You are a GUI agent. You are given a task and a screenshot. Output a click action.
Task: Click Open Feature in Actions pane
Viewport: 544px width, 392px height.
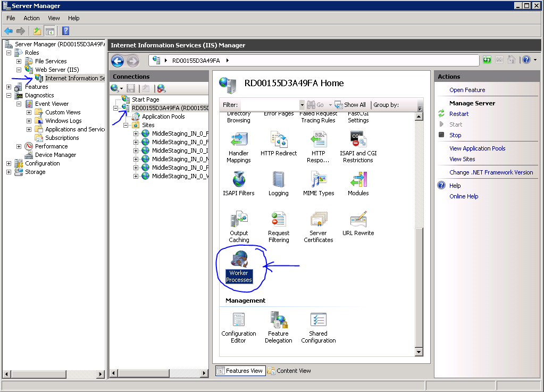coord(467,90)
